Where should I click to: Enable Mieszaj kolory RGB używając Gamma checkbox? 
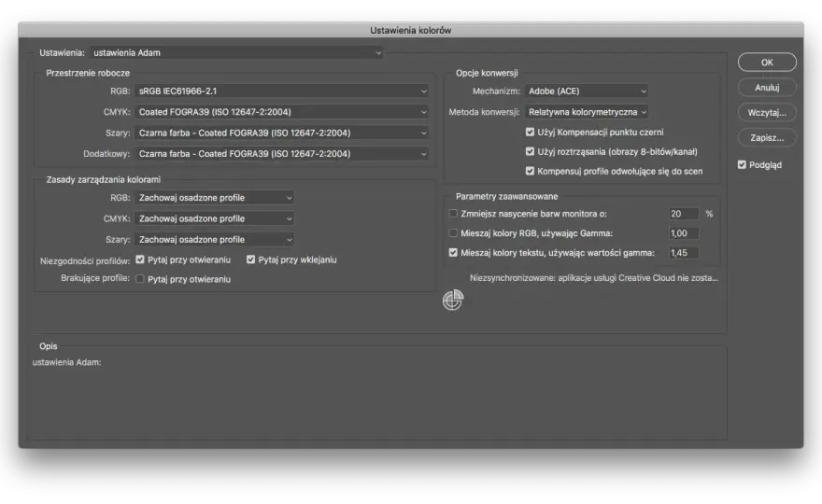click(453, 233)
